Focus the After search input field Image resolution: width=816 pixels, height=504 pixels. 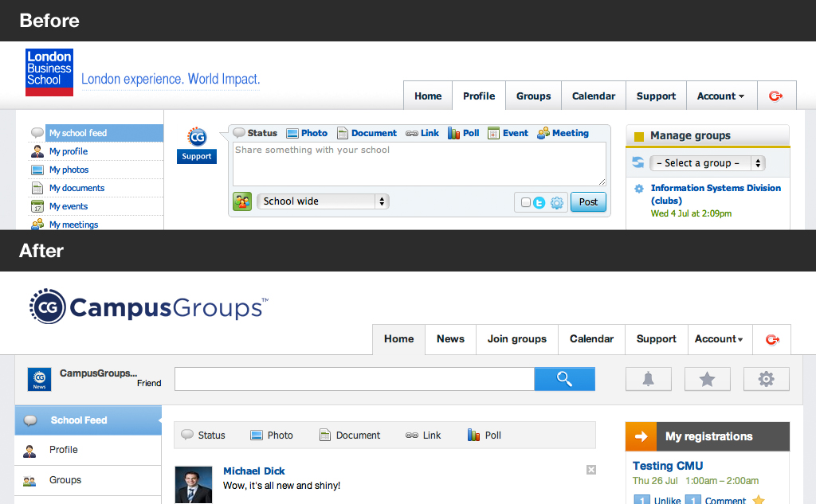tap(355, 379)
